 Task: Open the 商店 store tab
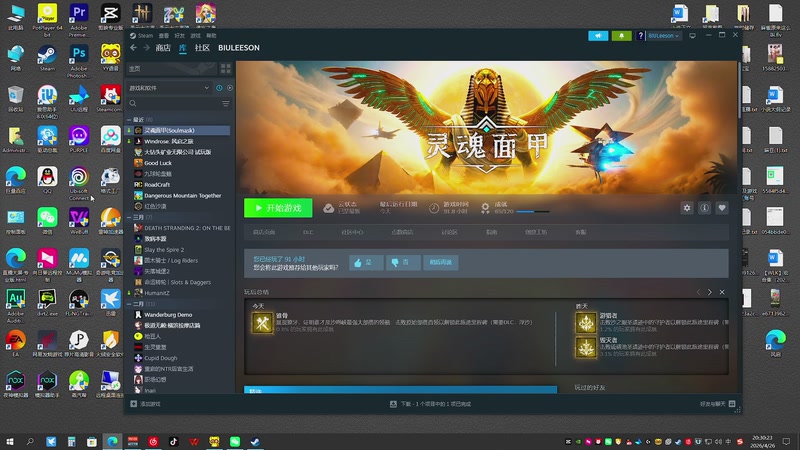click(163, 47)
